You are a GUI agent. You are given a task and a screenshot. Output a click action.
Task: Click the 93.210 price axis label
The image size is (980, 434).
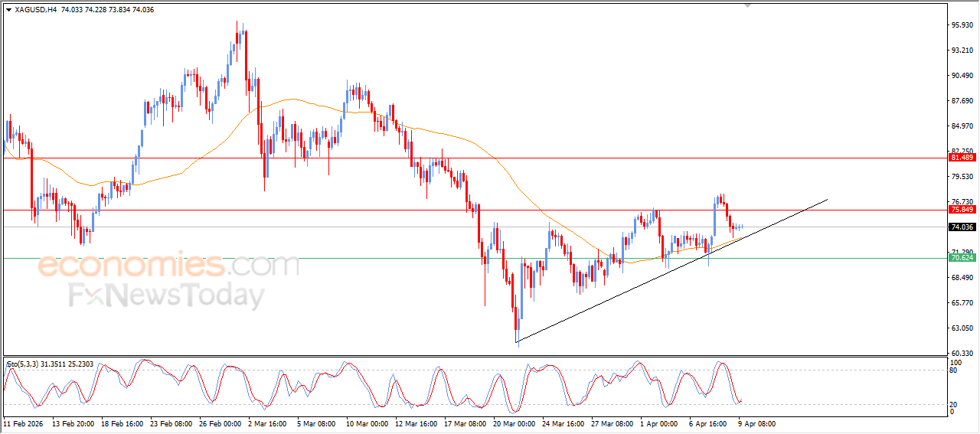[962, 51]
